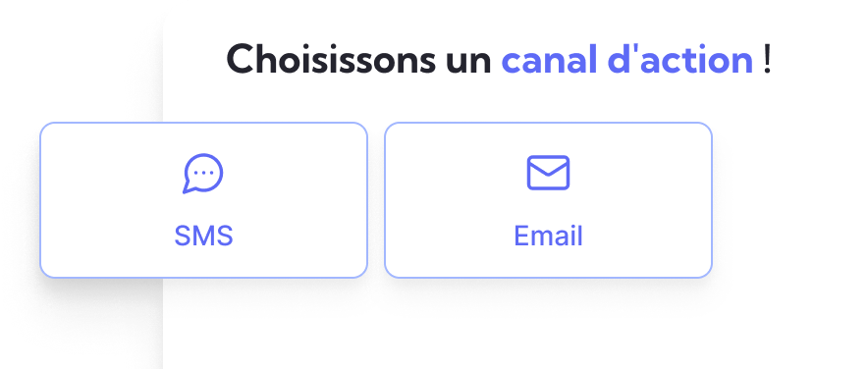Click the exclamation mark ending the heading
Screen dimensions: 868x369
click(766, 60)
